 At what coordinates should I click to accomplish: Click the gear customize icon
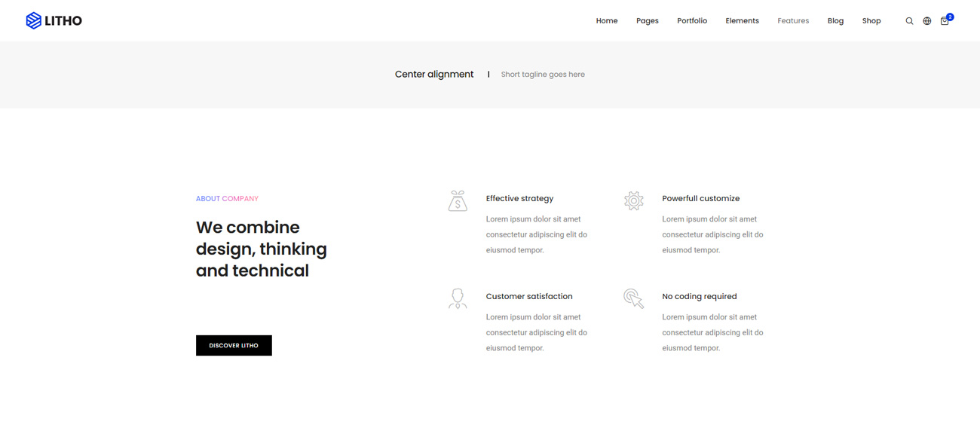634,200
